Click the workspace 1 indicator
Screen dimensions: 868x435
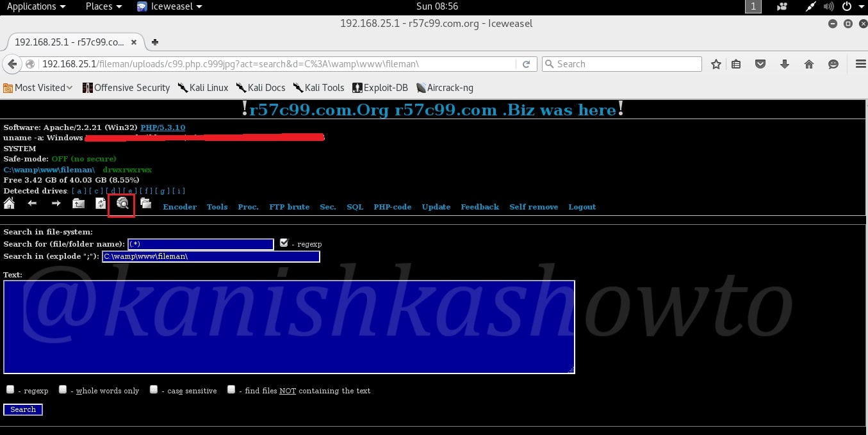click(x=753, y=6)
